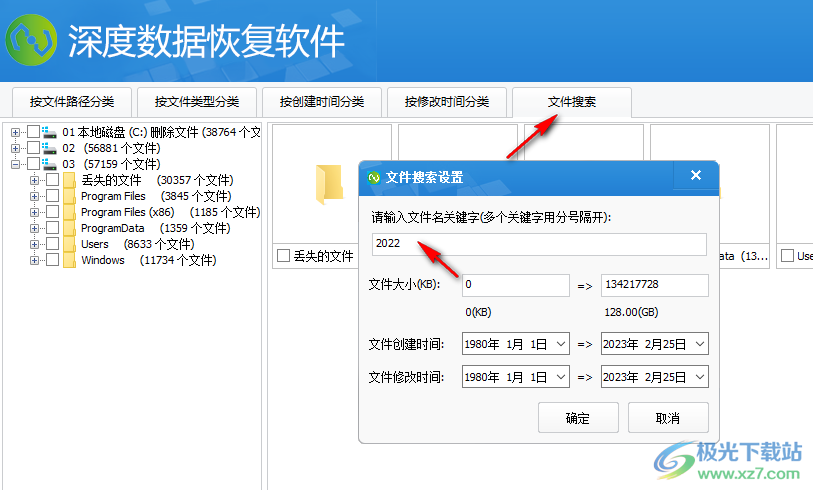This screenshot has width=813, height=490.
Task: Select Users (8633 个文件) row
Action: (137, 244)
